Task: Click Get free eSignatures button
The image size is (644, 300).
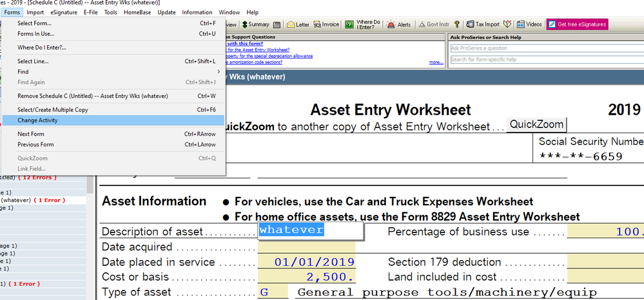Action: pyautogui.click(x=577, y=24)
